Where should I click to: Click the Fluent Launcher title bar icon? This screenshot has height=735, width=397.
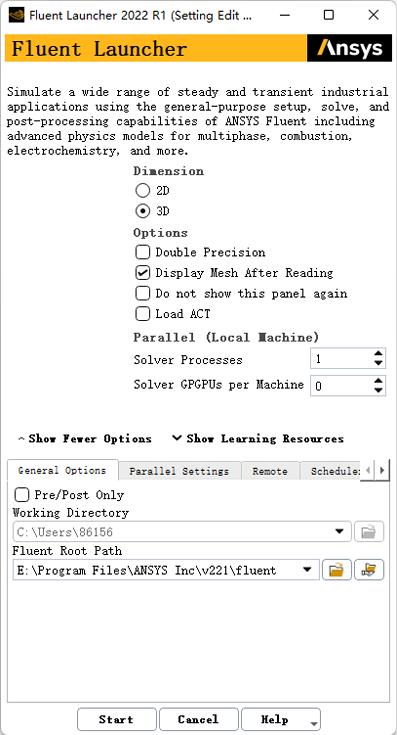click(x=16, y=15)
